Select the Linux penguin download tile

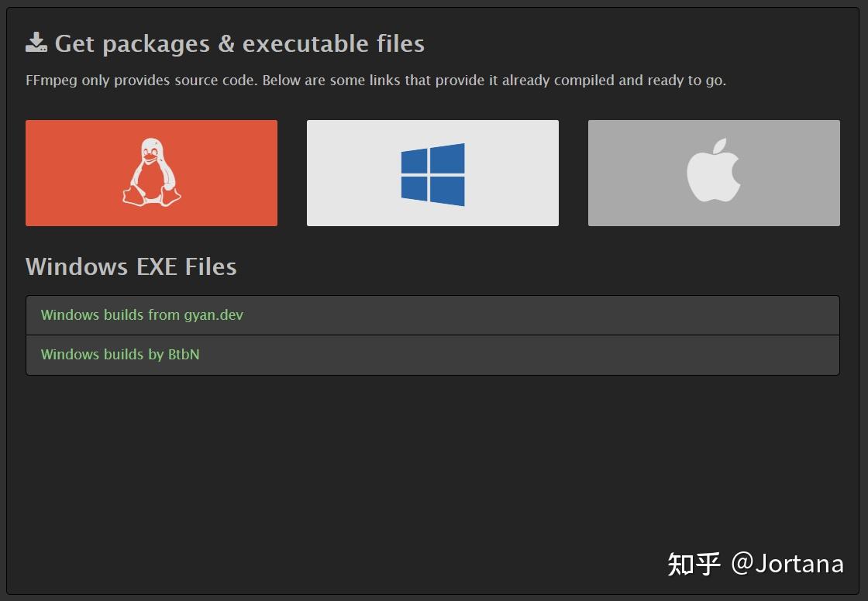click(x=151, y=173)
